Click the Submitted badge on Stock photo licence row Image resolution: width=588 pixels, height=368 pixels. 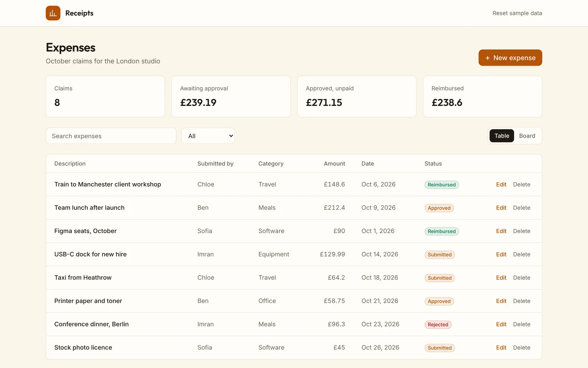coord(439,348)
